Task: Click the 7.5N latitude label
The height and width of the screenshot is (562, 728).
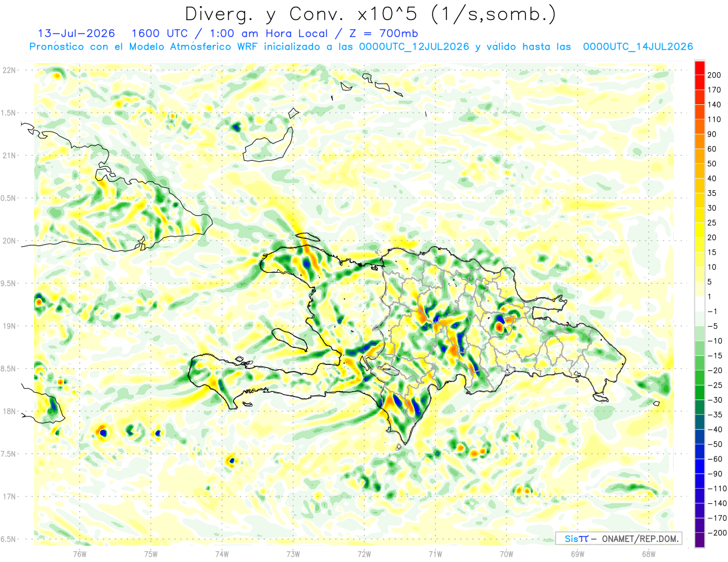Action: [8, 454]
